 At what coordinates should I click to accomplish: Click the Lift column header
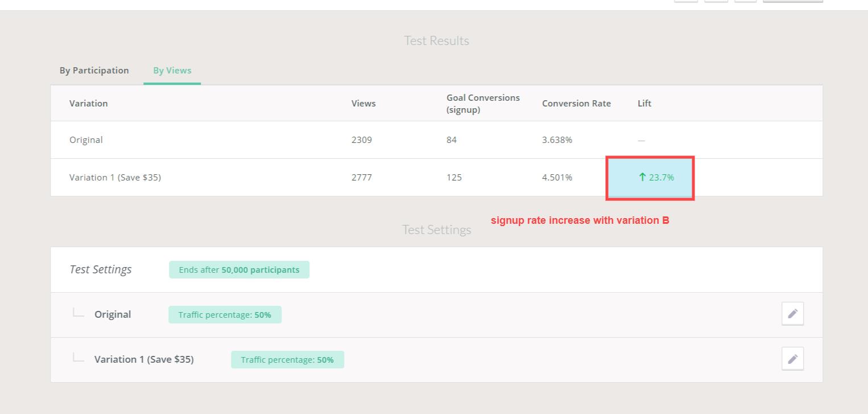[644, 103]
